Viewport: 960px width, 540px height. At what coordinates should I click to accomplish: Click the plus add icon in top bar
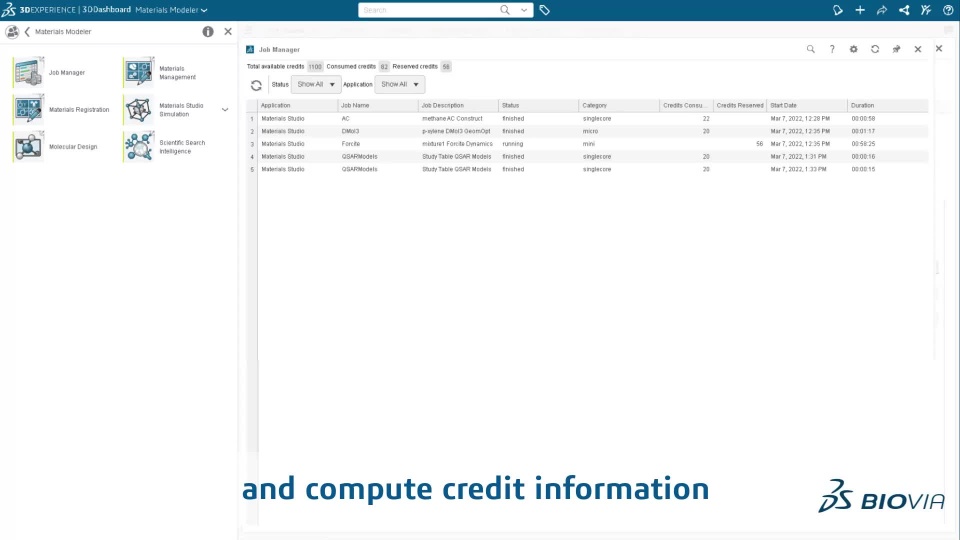[x=860, y=10]
